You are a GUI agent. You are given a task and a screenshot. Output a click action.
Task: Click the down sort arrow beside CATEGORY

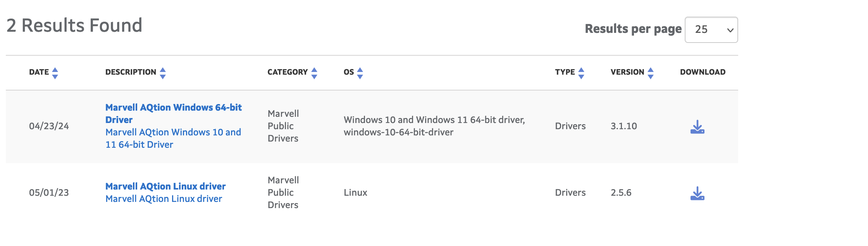click(314, 77)
